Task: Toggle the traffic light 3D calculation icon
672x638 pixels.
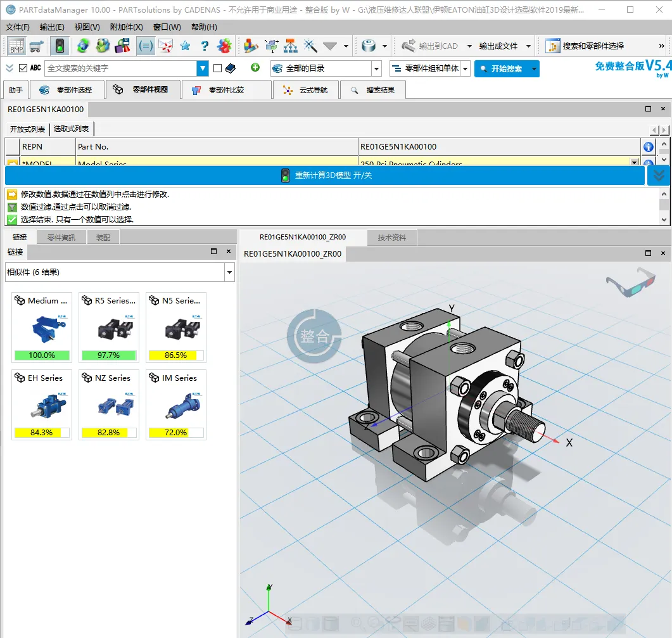Action: point(60,46)
